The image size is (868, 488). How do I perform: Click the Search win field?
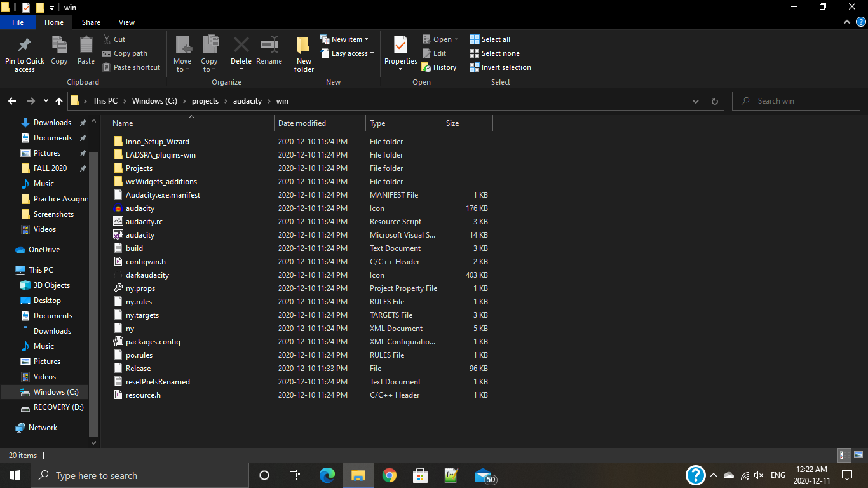click(x=796, y=101)
